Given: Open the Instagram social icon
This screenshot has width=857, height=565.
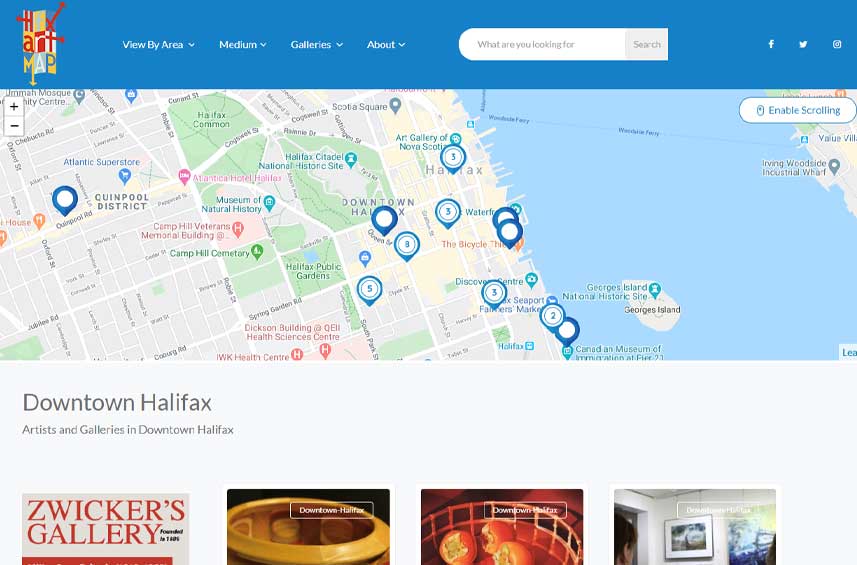Looking at the screenshot, I should [x=837, y=44].
